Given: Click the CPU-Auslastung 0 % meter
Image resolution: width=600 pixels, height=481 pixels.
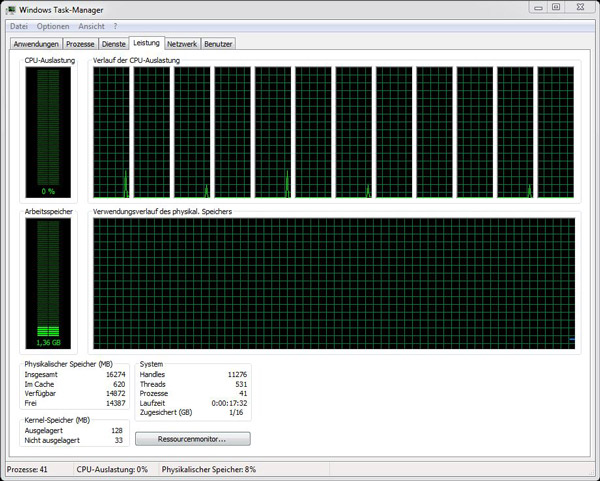Looking at the screenshot, I should 48,132.
